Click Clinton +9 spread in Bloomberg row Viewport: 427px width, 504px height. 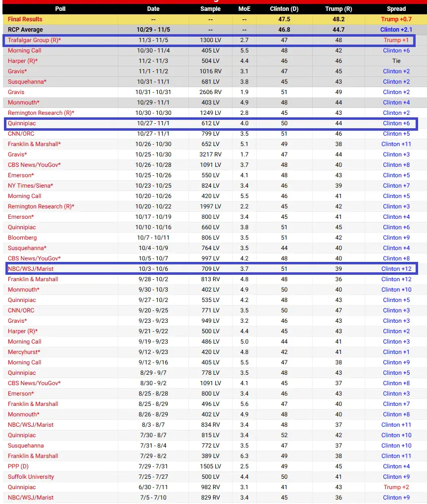click(x=396, y=238)
